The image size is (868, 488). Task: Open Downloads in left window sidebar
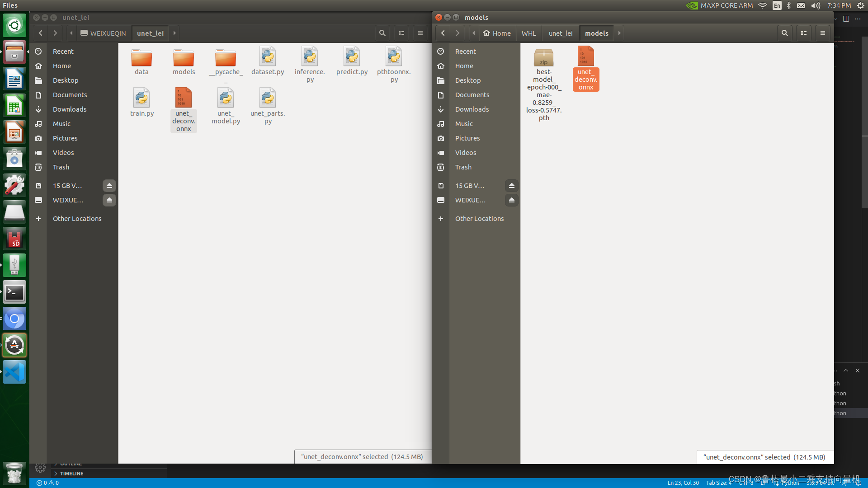click(69, 109)
